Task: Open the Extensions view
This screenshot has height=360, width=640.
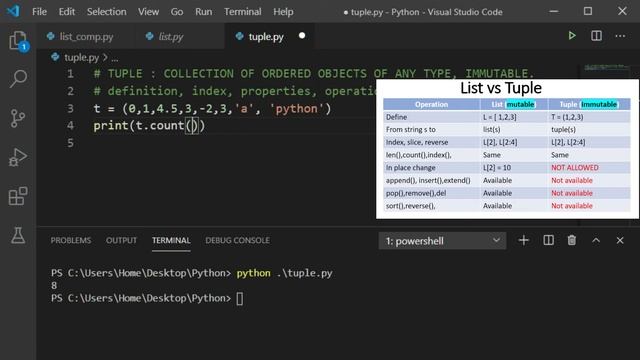Action: point(18,196)
